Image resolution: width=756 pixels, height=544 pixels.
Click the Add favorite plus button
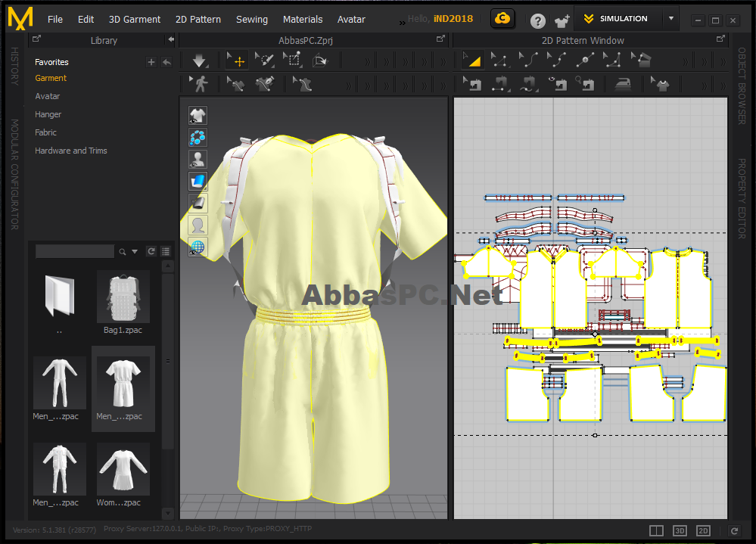point(151,62)
